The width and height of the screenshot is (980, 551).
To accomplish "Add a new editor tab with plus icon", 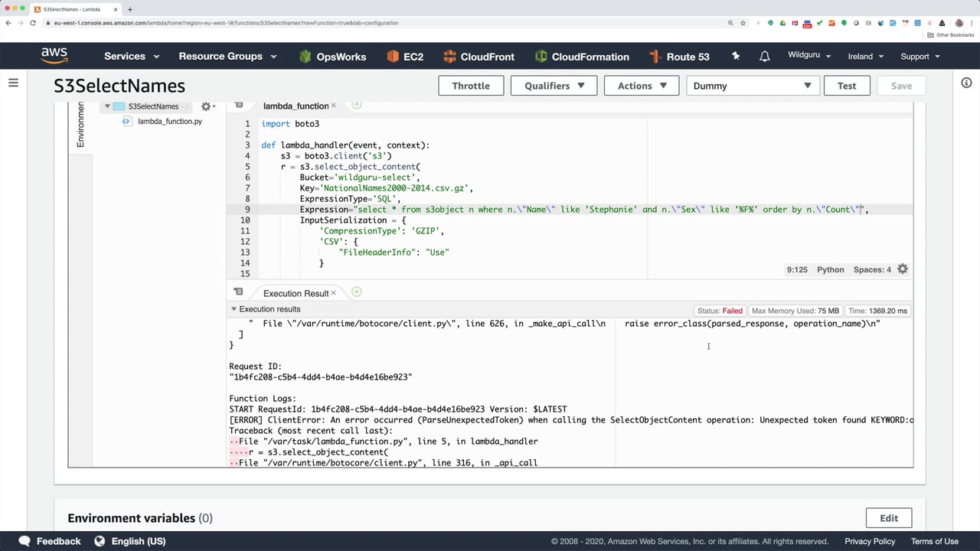I will tap(356, 106).
